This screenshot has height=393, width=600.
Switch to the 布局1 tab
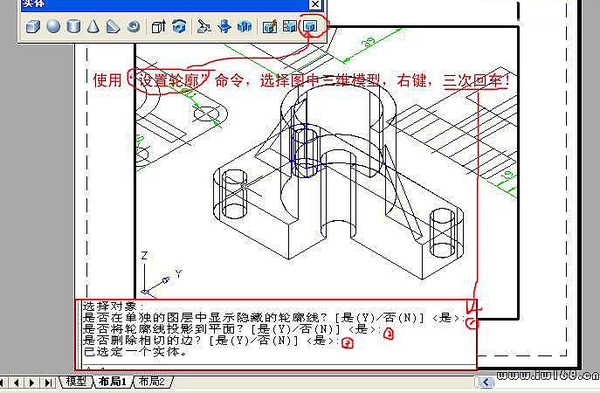(112, 381)
